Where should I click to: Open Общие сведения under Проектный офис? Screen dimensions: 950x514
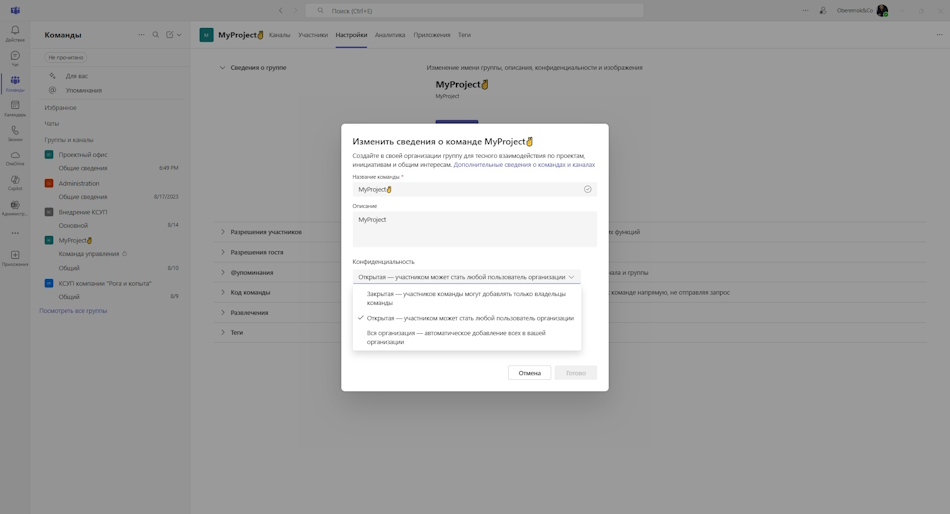(83, 168)
